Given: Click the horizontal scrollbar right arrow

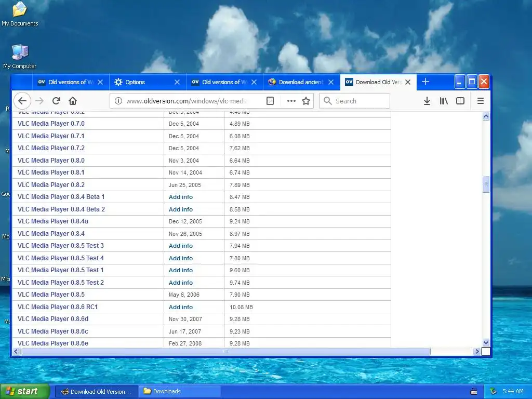Looking at the screenshot, I should pos(477,352).
